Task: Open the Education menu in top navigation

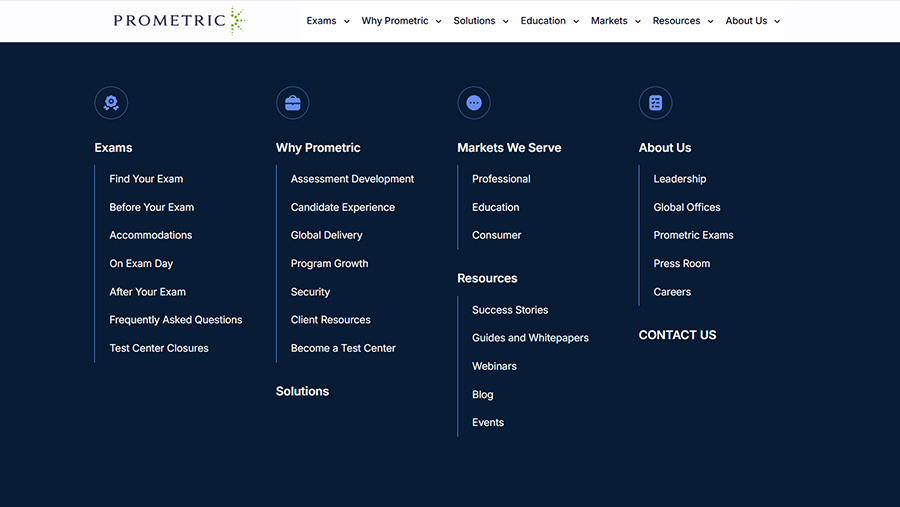Action: click(x=549, y=21)
